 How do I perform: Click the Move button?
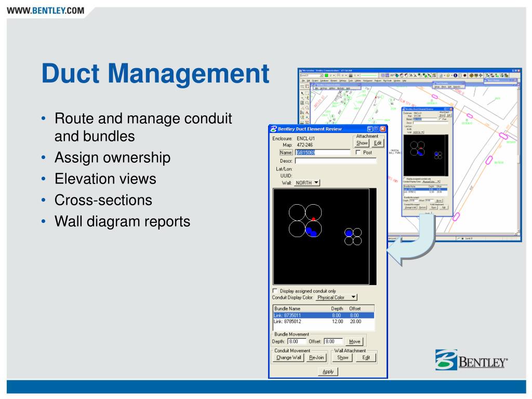click(x=355, y=342)
